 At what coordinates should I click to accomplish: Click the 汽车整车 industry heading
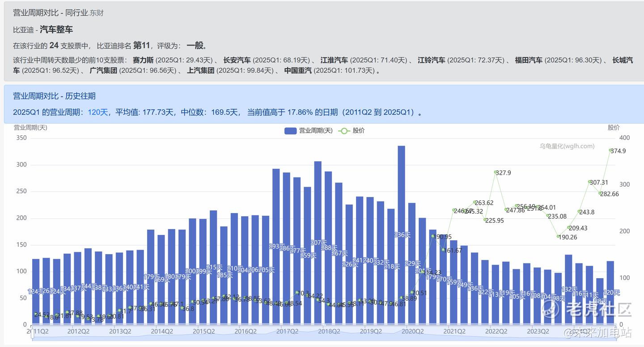56,29
